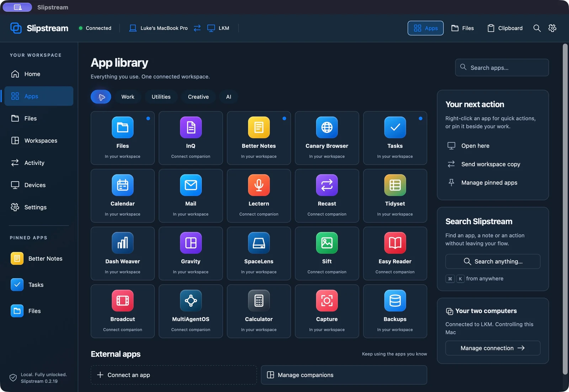The image size is (569, 392).
Task: Show Creative category apps
Action: [198, 97]
